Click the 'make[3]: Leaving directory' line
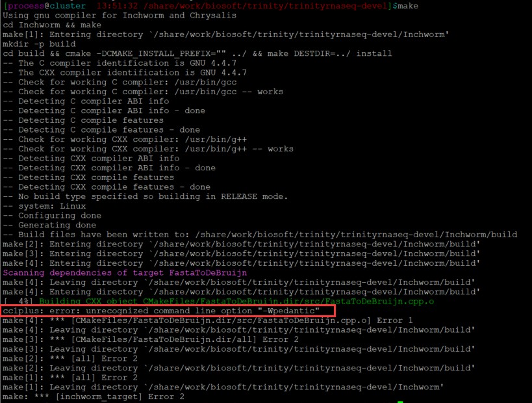This screenshot has width=532, height=403. tap(238, 348)
